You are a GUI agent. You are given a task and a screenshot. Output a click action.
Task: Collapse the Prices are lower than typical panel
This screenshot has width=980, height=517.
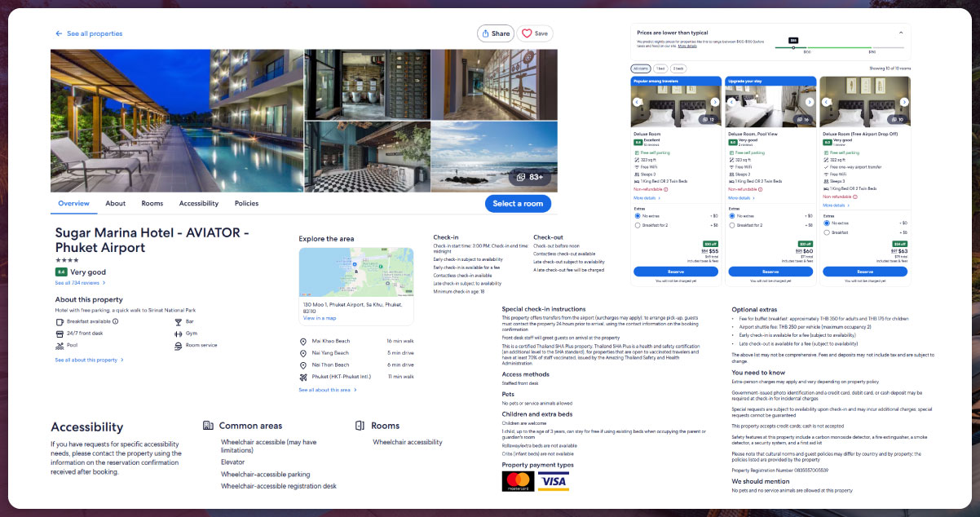click(x=901, y=33)
